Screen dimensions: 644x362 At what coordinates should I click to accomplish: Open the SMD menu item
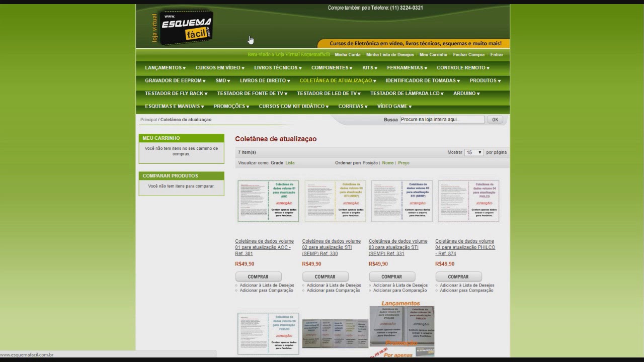pos(223,80)
